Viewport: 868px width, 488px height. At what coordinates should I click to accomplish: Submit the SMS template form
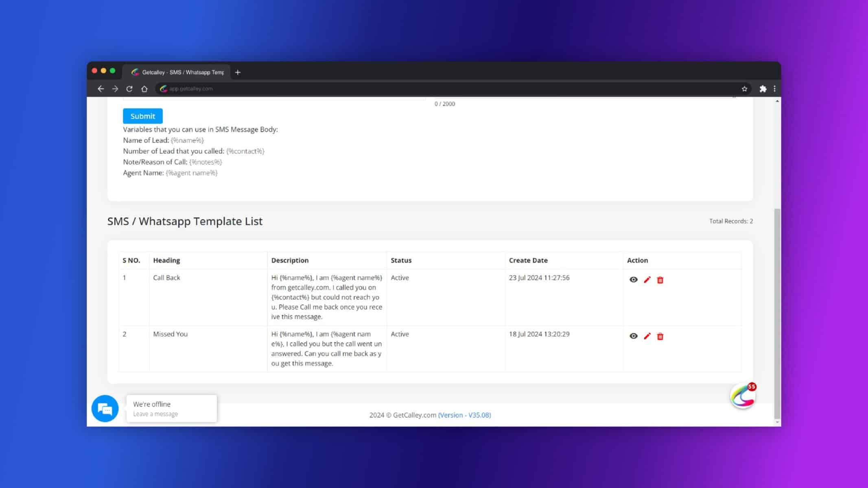[143, 116]
